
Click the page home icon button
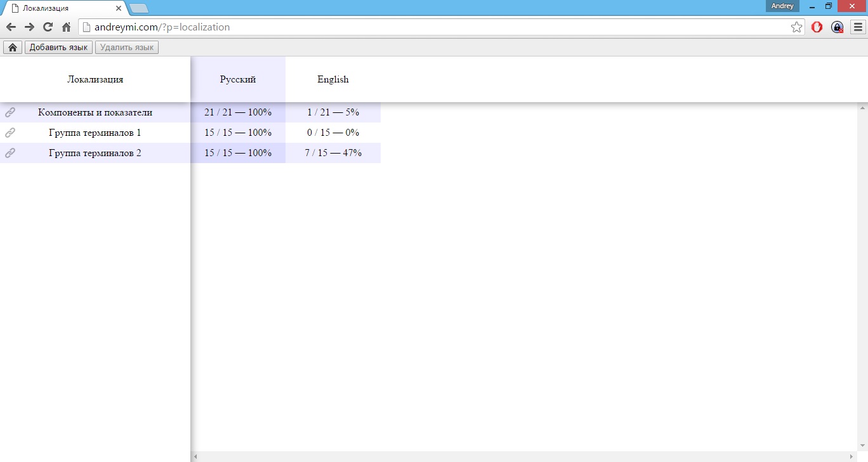pyautogui.click(x=13, y=48)
